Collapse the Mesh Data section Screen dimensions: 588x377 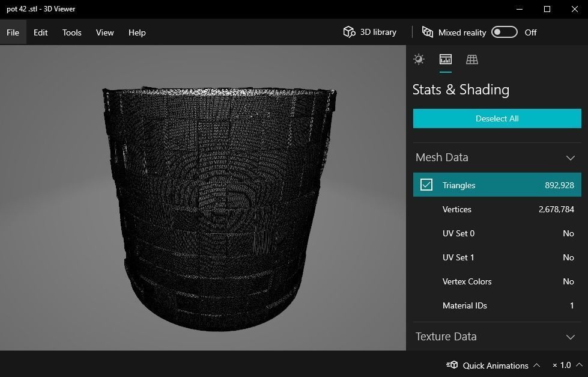pos(570,158)
